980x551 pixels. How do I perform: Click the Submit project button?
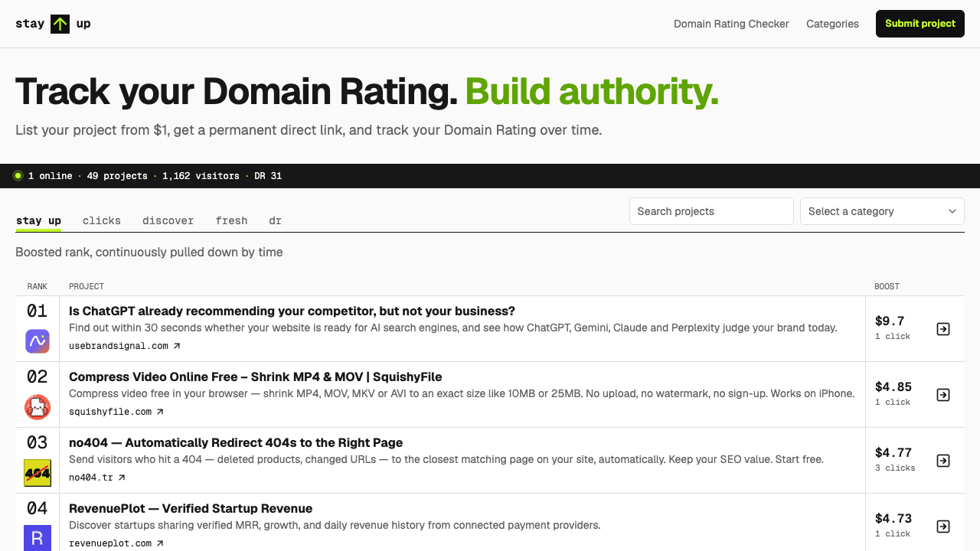(x=920, y=24)
